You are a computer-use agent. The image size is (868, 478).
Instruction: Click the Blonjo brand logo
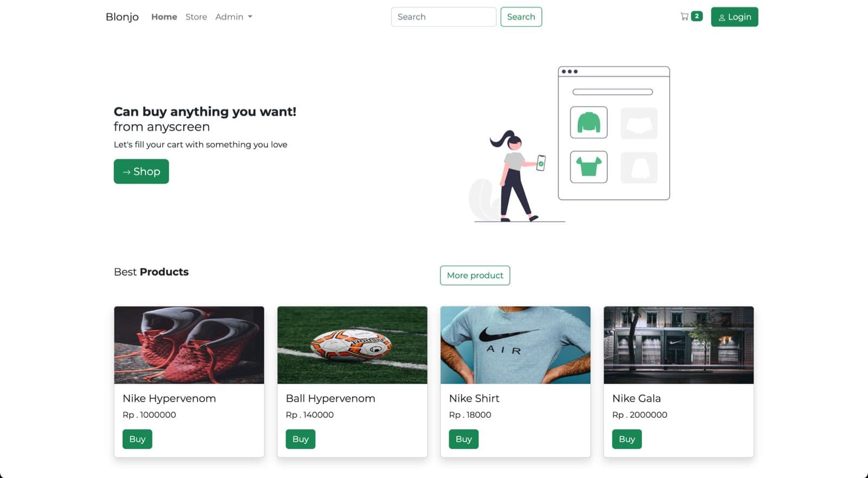pos(122,17)
